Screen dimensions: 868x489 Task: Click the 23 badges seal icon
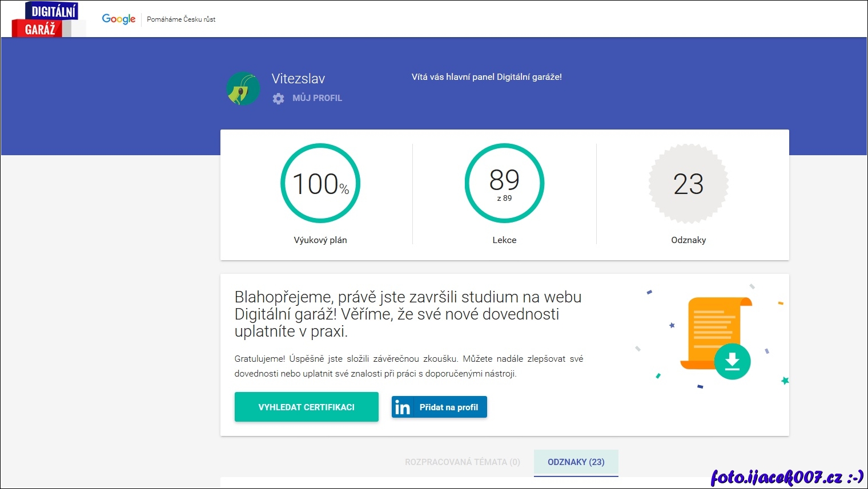click(688, 183)
